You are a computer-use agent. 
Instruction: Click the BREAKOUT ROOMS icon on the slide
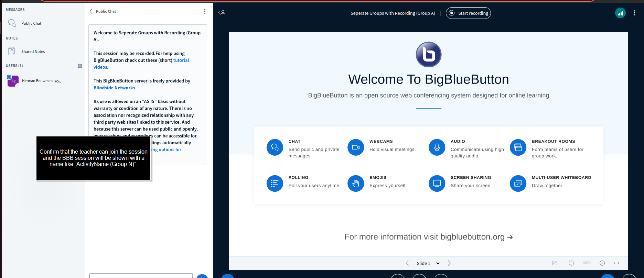(518, 147)
